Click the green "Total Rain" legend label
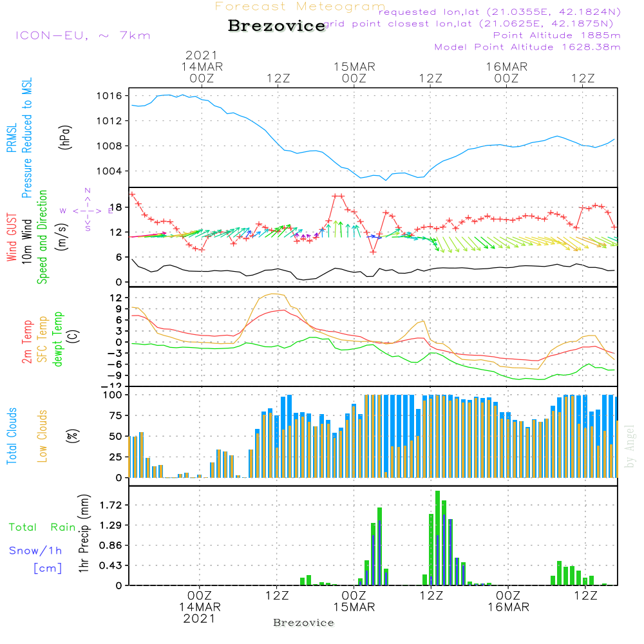 (x=43, y=527)
